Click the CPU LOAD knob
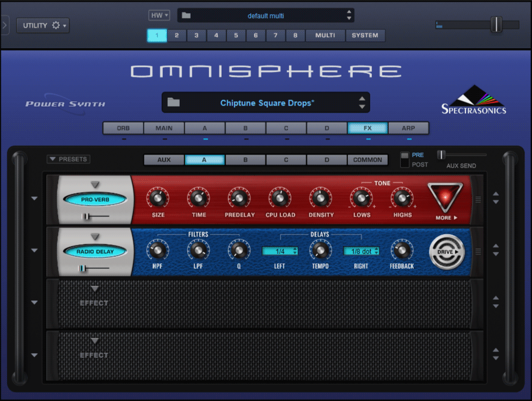Screen dimensions: 532x401 [x=280, y=198]
